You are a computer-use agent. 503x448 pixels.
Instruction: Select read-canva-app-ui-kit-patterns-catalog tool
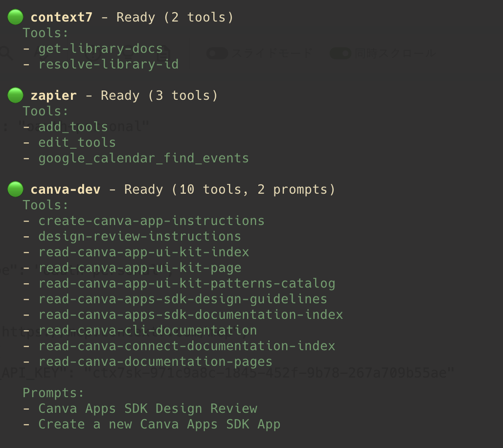pos(186,284)
